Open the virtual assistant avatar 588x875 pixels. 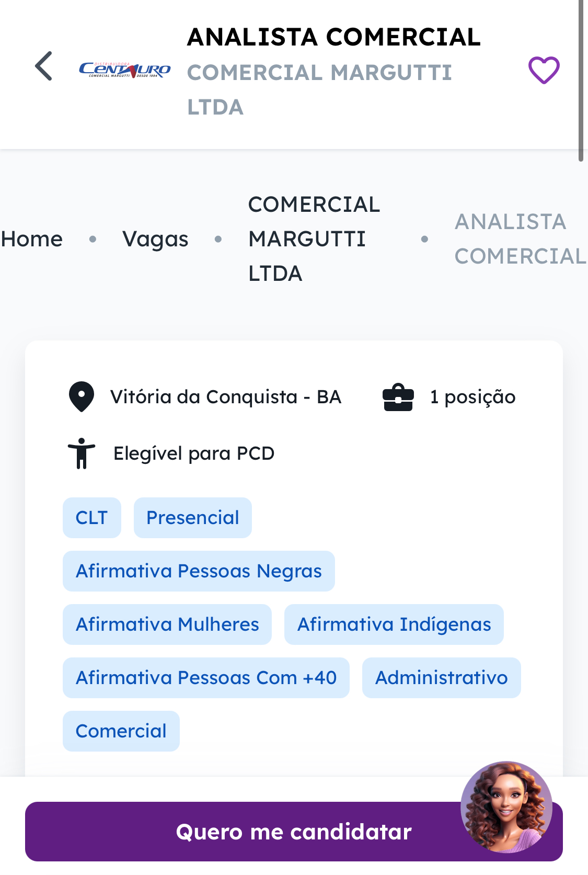coord(506,807)
